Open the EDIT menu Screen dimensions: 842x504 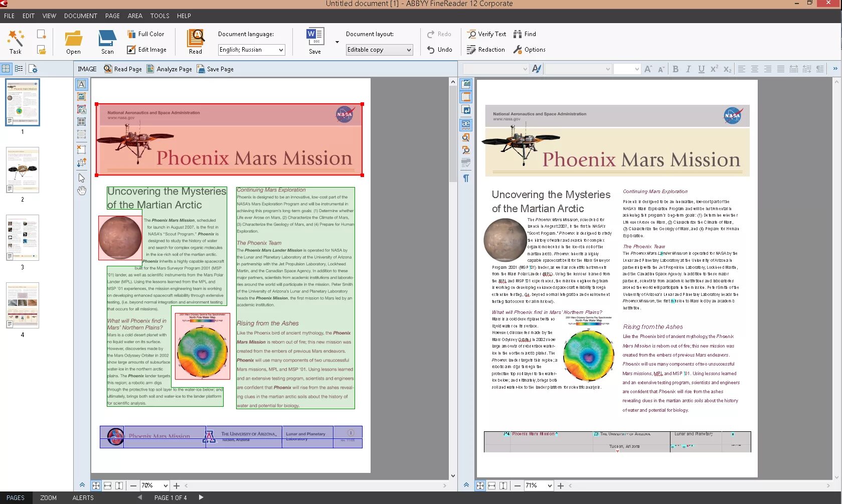tap(29, 16)
